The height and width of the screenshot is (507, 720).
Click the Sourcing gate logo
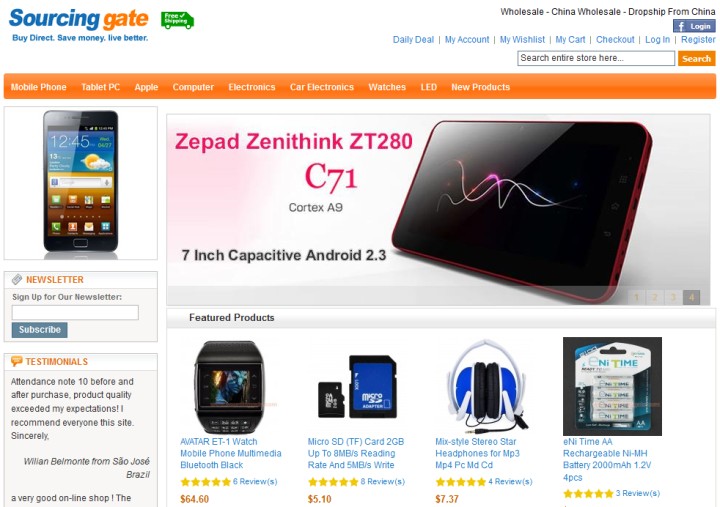pos(79,25)
